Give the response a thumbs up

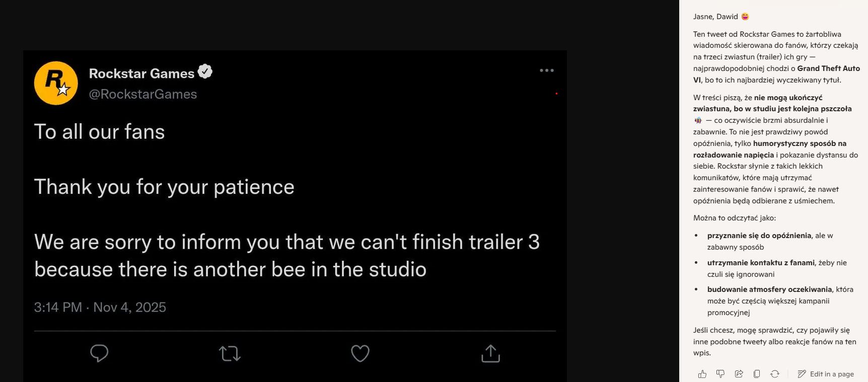[702, 374]
